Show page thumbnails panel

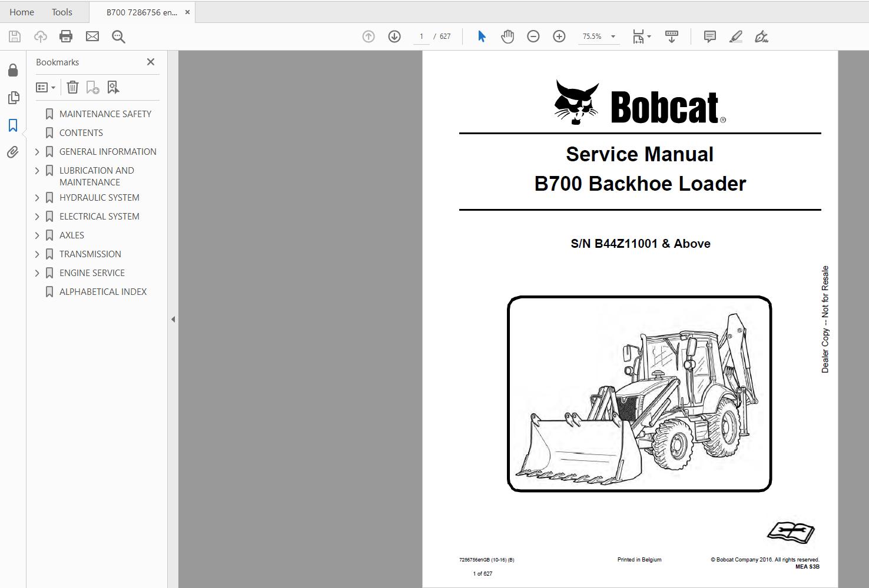point(13,98)
